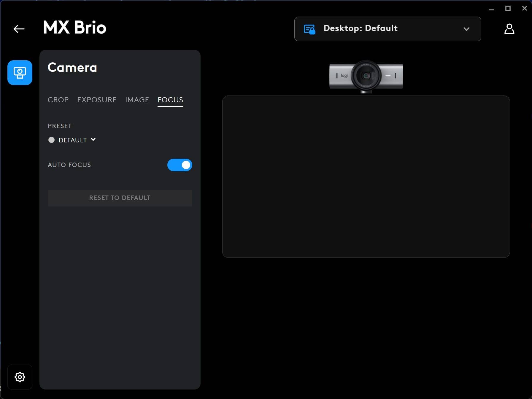Click the PRESET label

coord(60,126)
